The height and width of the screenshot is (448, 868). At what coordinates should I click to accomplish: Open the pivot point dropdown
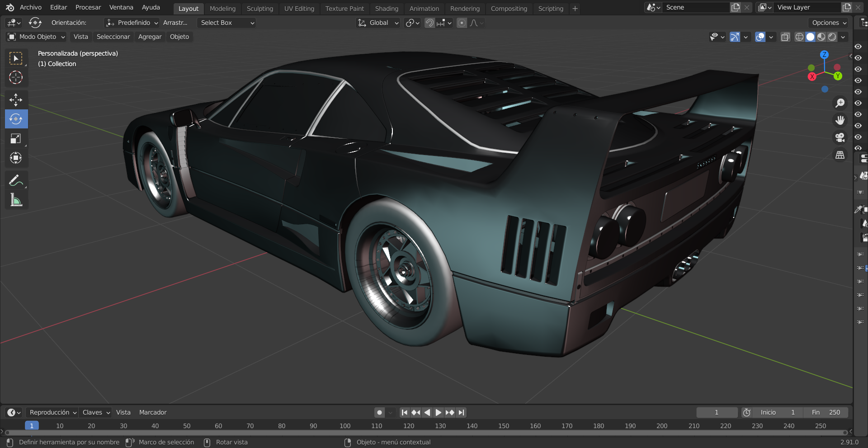[412, 23]
